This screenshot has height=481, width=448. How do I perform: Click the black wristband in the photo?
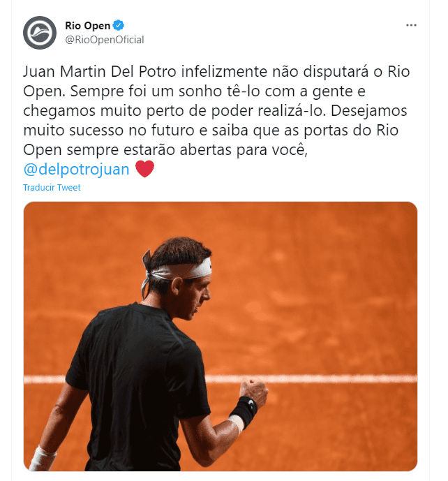tap(244, 412)
